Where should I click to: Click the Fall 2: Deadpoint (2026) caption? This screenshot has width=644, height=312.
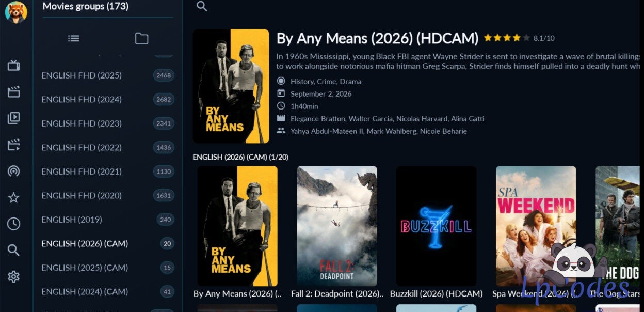click(337, 293)
